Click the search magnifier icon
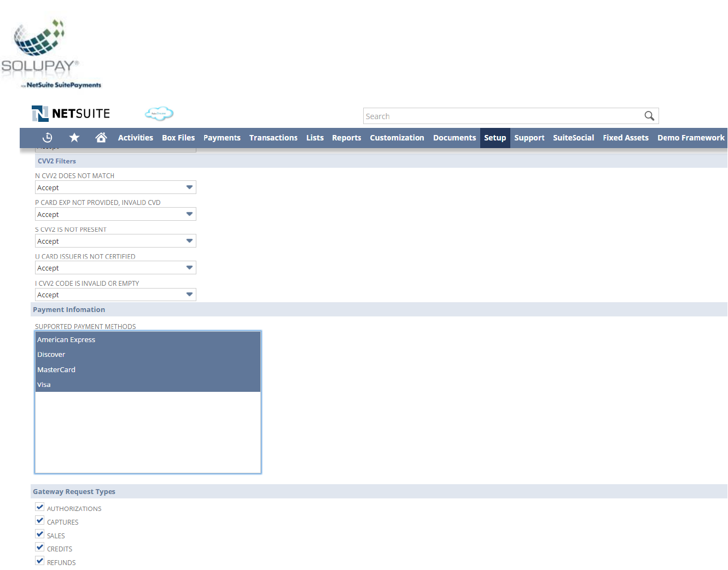Viewport: 728px width, 570px height. [649, 116]
